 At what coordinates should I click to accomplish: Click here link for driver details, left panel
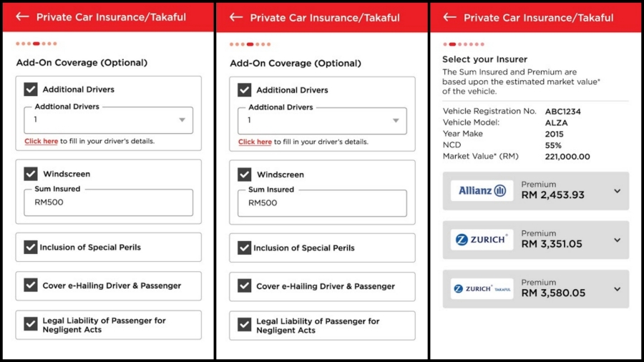[41, 141]
